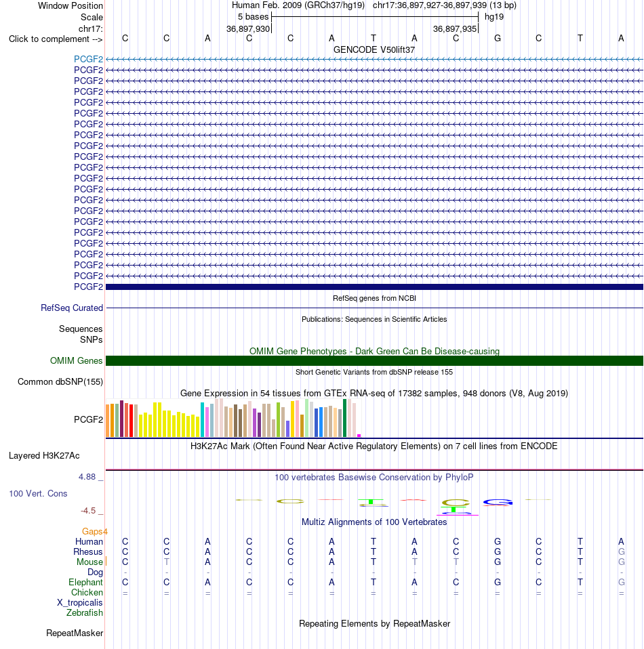Click the "chr17:" label beside the ruler
This screenshot has height=649, width=644.
(91, 28)
